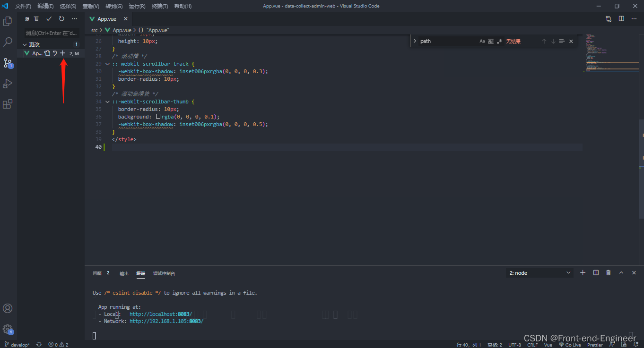This screenshot has width=644, height=348.
Task: Close the find widget
Action: coord(571,41)
